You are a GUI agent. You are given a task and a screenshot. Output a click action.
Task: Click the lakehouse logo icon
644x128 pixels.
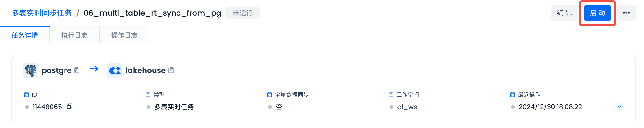[x=115, y=71]
